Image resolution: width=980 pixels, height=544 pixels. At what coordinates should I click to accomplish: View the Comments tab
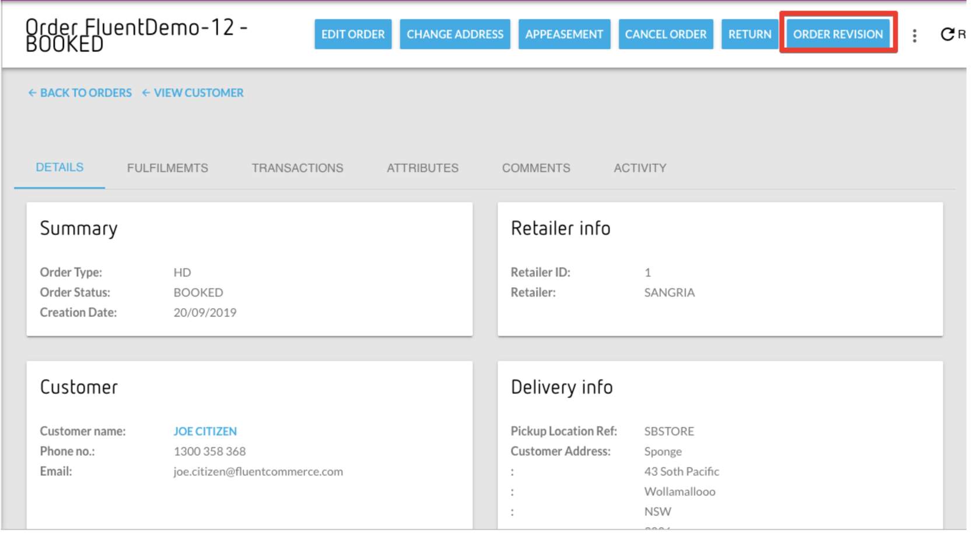click(535, 168)
